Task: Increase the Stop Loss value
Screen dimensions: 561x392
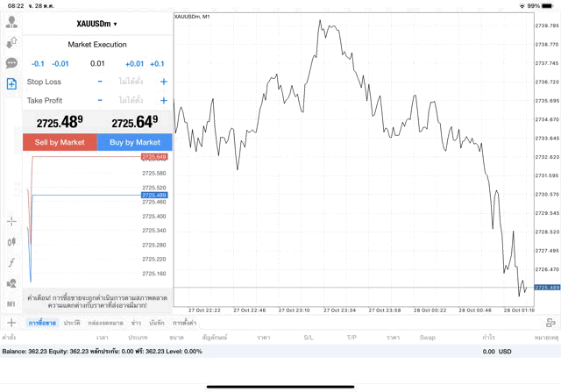Action: point(164,82)
